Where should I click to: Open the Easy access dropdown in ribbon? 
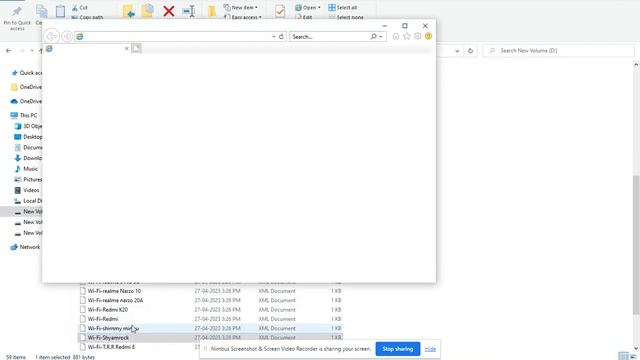pyautogui.click(x=243, y=17)
